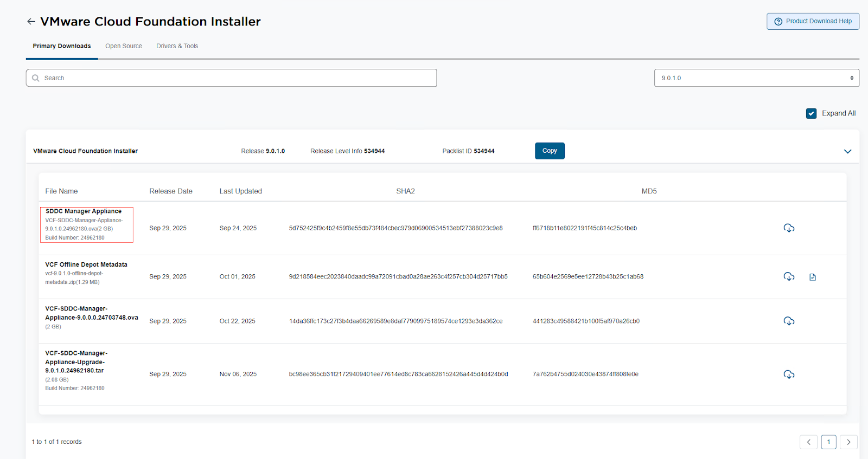868x459 pixels.
Task: Click the page 1 pagination button
Action: (828, 442)
